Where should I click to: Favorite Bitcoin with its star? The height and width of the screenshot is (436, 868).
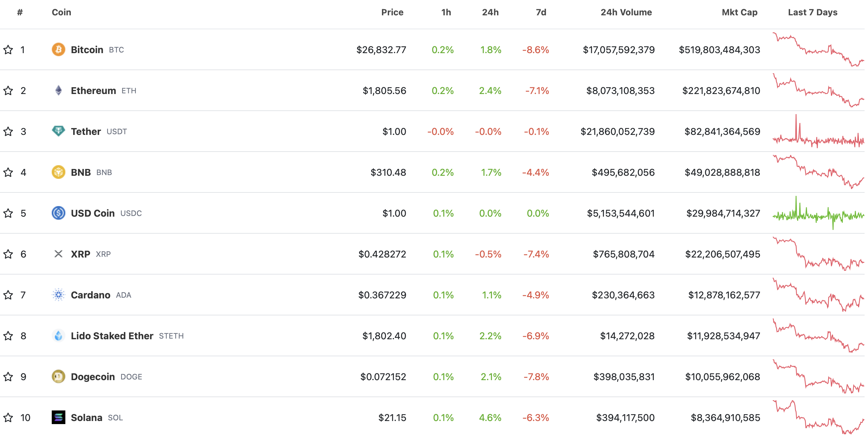click(8, 50)
